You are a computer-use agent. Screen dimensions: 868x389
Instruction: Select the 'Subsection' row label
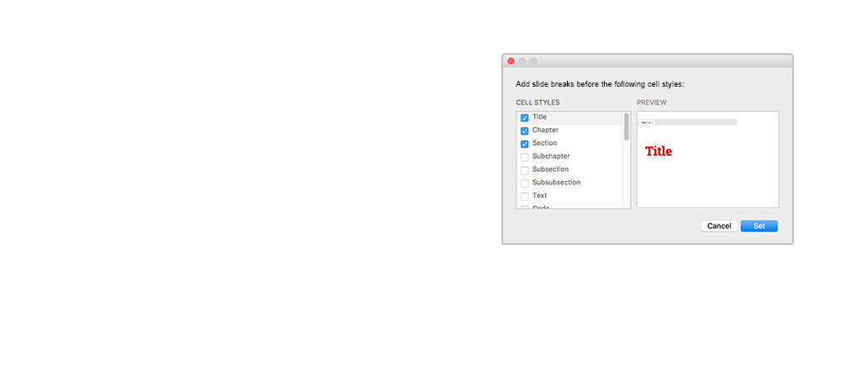coord(550,169)
